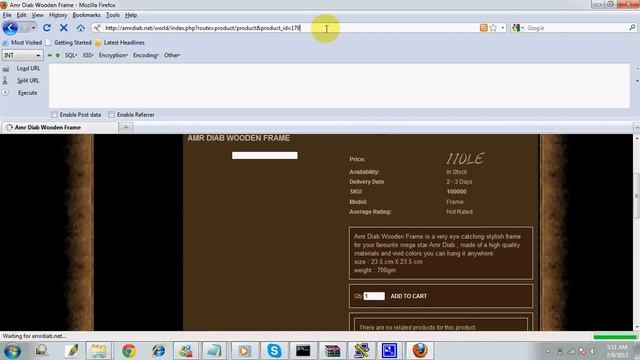Open Command Prompt from the taskbar
The height and width of the screenshot is (360, 640).
coord(303,351)
